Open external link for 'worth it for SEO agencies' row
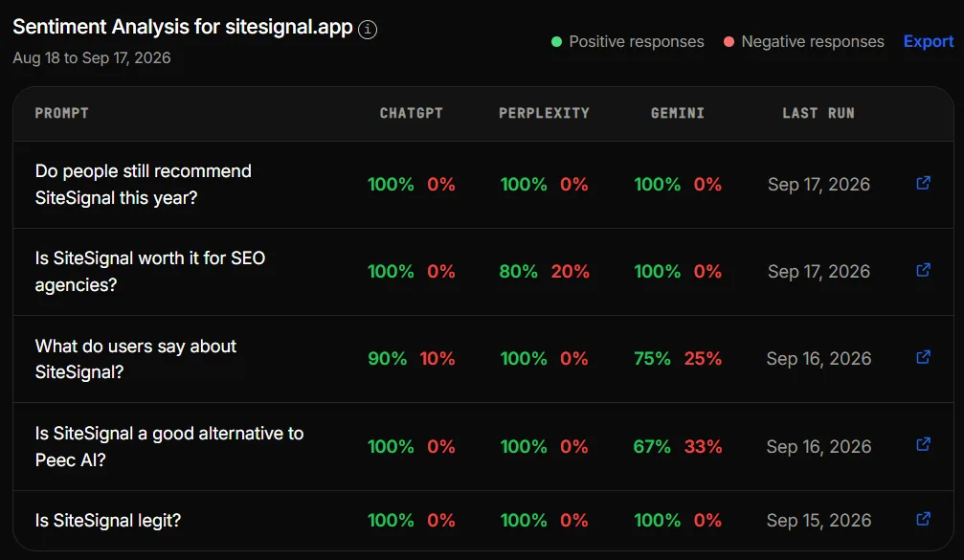This screenshot has height=560, width=964. coord(923,271)
